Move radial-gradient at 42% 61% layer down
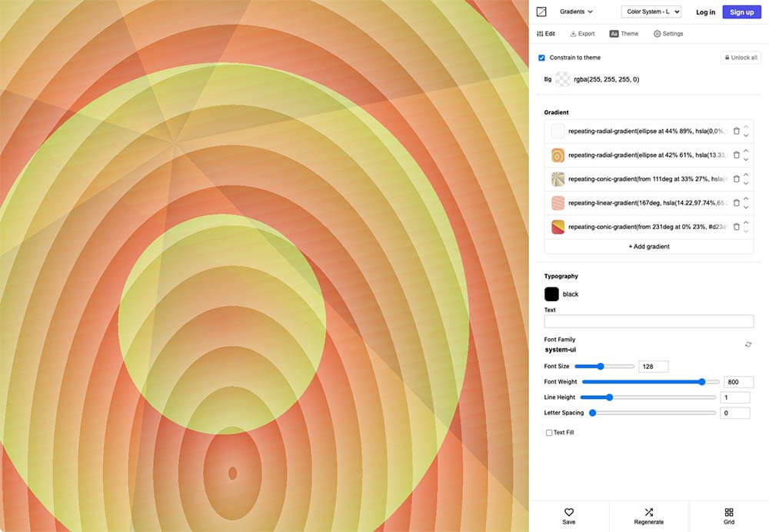This screenshot has width=769, height=532. pyautogui.click(x=746, y=160)
